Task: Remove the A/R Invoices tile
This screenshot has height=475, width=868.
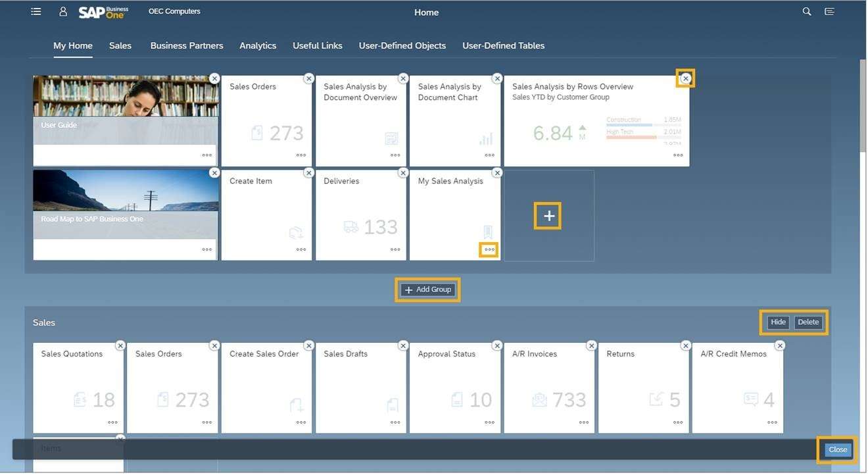Action: point(592,346)
